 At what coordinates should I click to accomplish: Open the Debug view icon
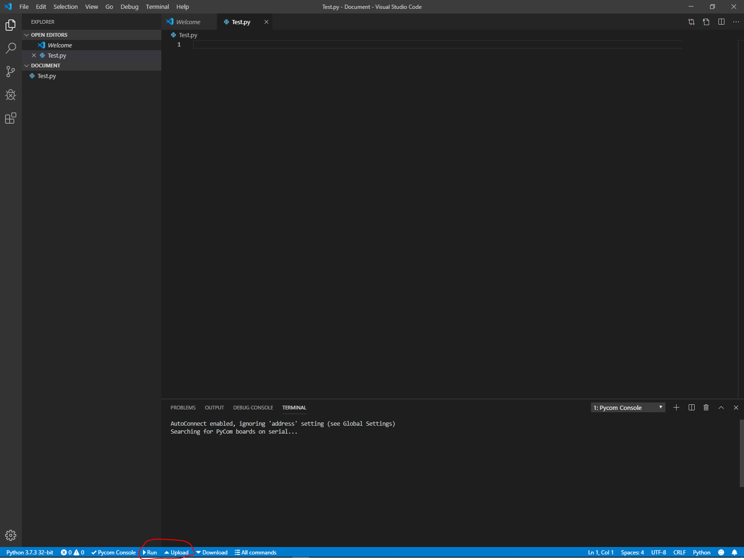11,95
